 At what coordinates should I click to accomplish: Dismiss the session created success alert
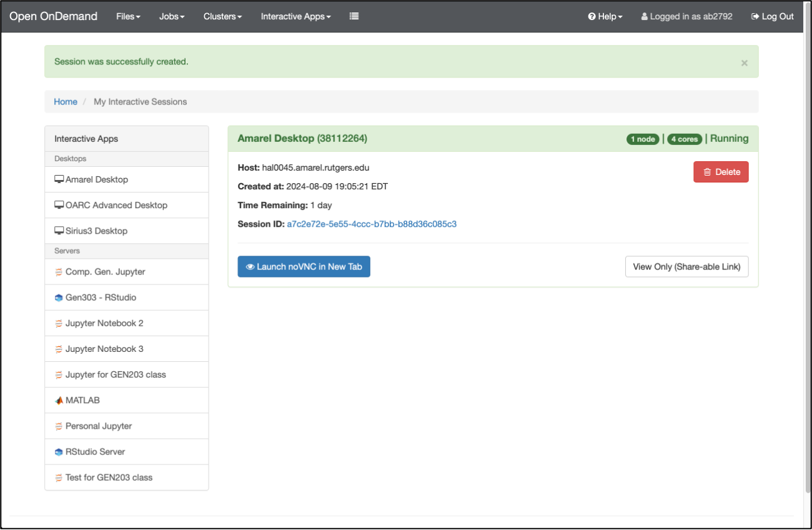744,62
